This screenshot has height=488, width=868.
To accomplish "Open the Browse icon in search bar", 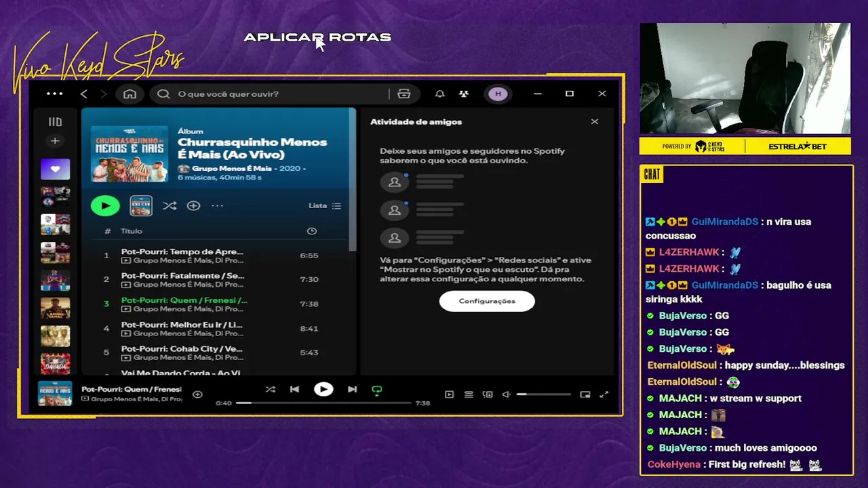I will pos(404,94).
